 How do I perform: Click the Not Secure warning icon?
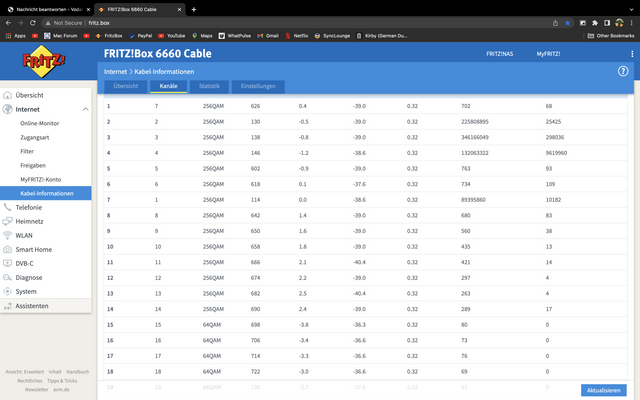pos(48,23)
